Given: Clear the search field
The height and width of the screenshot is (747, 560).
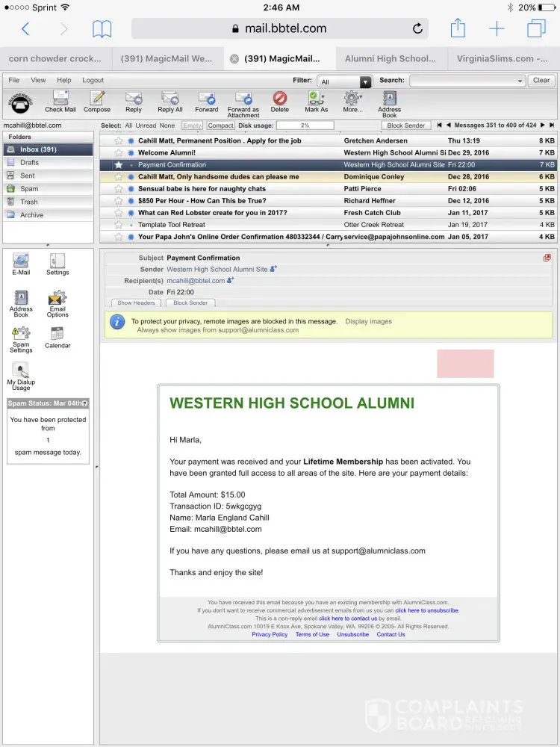Looking at the screenshot, I should [x=541, y=81].
